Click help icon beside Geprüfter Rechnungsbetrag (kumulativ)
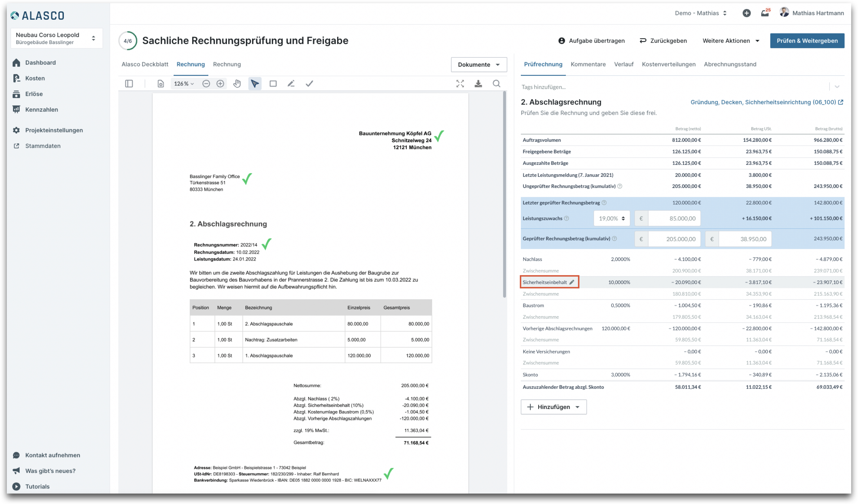The width and height of the screenshot is (858, 504). (x=614, y=239)
